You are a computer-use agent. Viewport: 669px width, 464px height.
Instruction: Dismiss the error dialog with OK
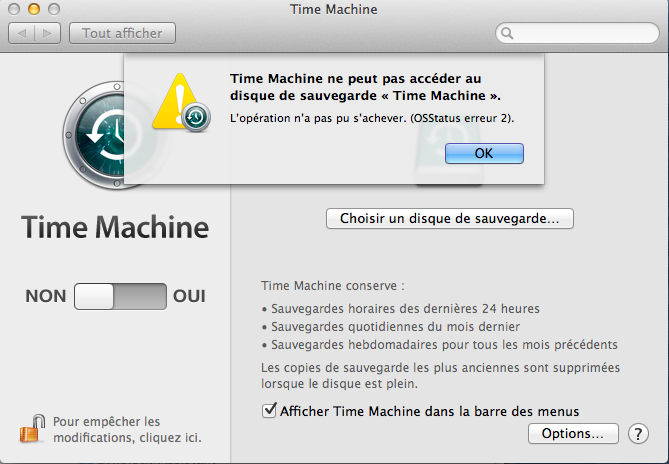click(484, 154)
